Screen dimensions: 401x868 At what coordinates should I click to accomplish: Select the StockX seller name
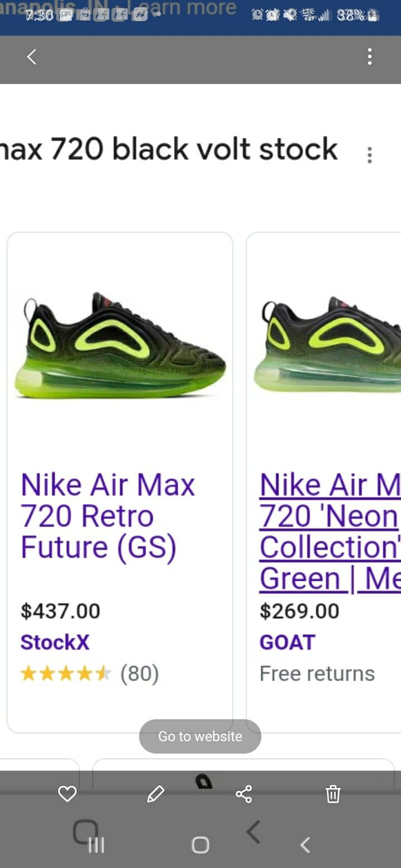pyautogui.click(x=55, y=642)
